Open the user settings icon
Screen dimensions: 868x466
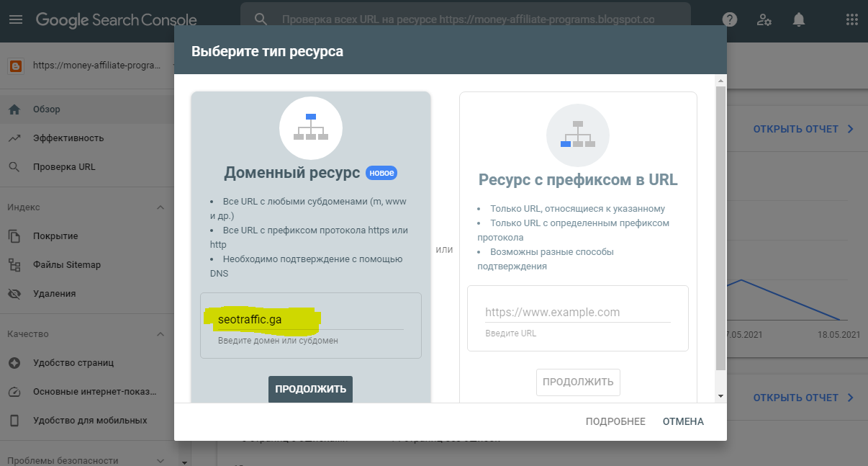pos(764,20)
